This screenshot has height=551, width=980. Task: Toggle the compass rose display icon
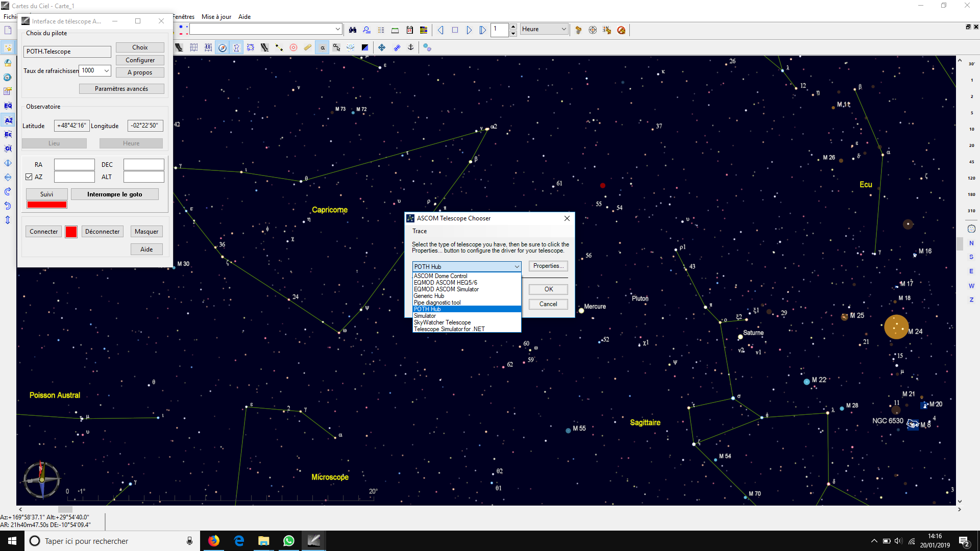point(223,48)
